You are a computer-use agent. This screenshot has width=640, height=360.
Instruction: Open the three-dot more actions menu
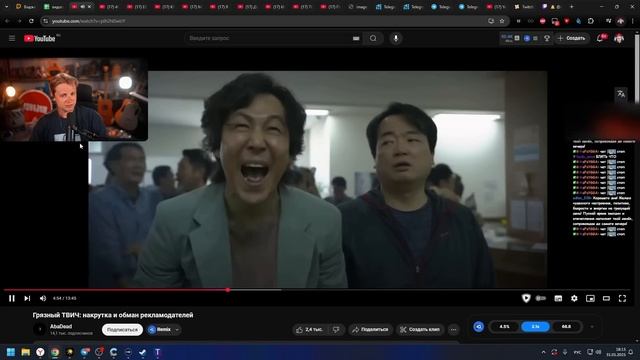pos(453,329)
